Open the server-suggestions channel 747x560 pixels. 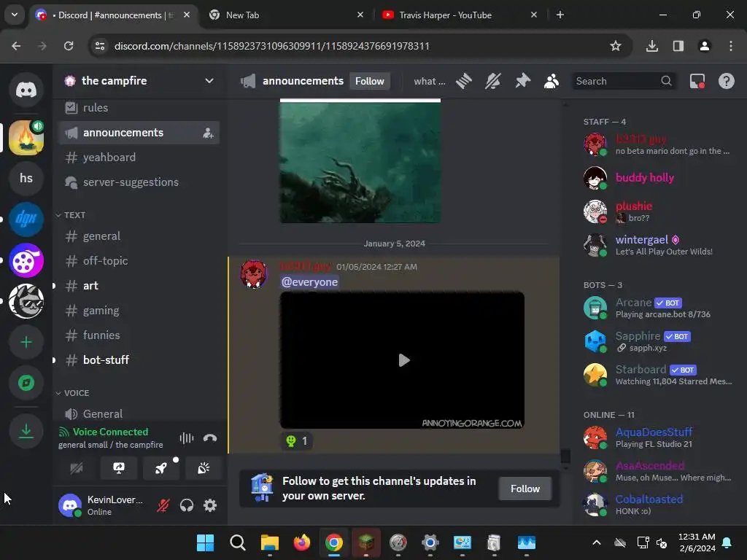click(x=139, y=182)
